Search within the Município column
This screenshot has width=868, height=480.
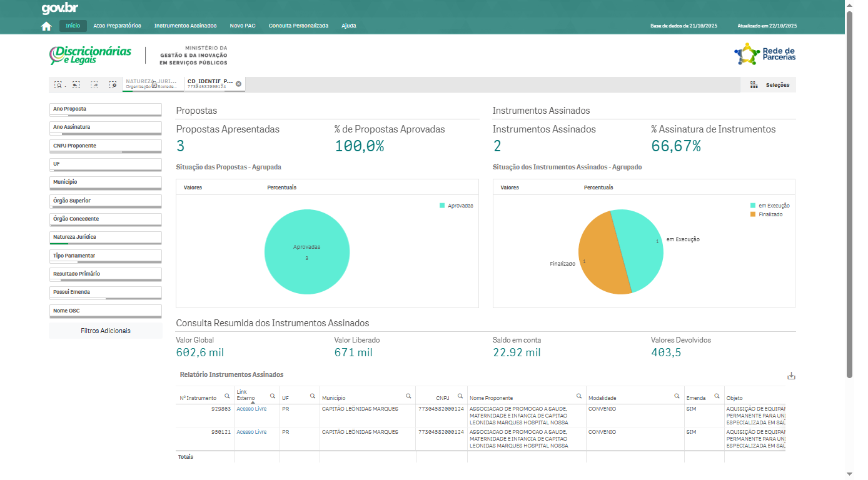click(408, 396)
